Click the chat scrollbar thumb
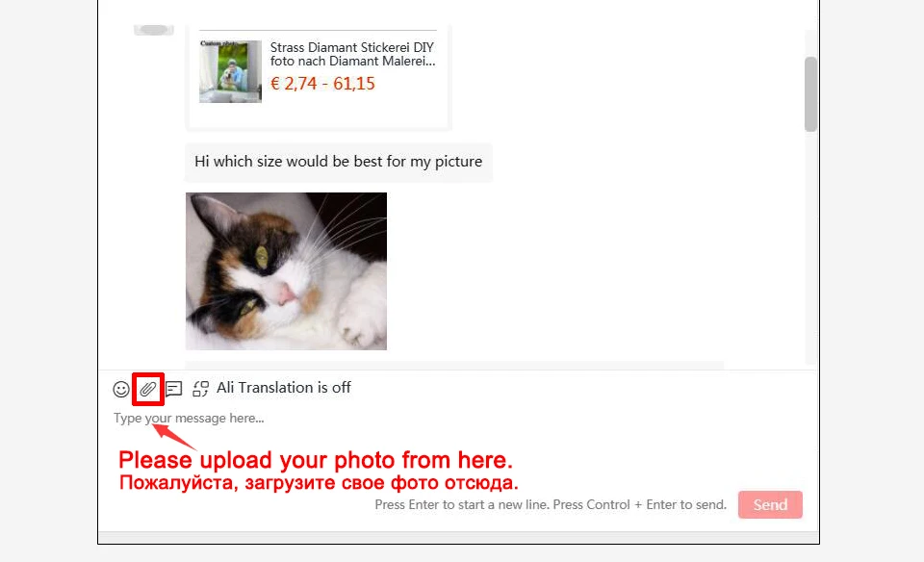Screen dimensions: 924x562 (810, 94)
